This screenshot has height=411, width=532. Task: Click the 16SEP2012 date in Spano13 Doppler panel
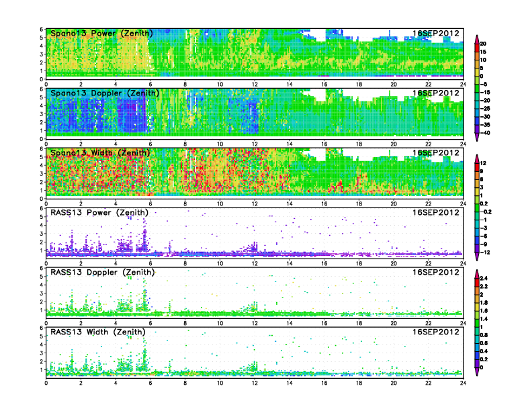click(x=436, y=93)
